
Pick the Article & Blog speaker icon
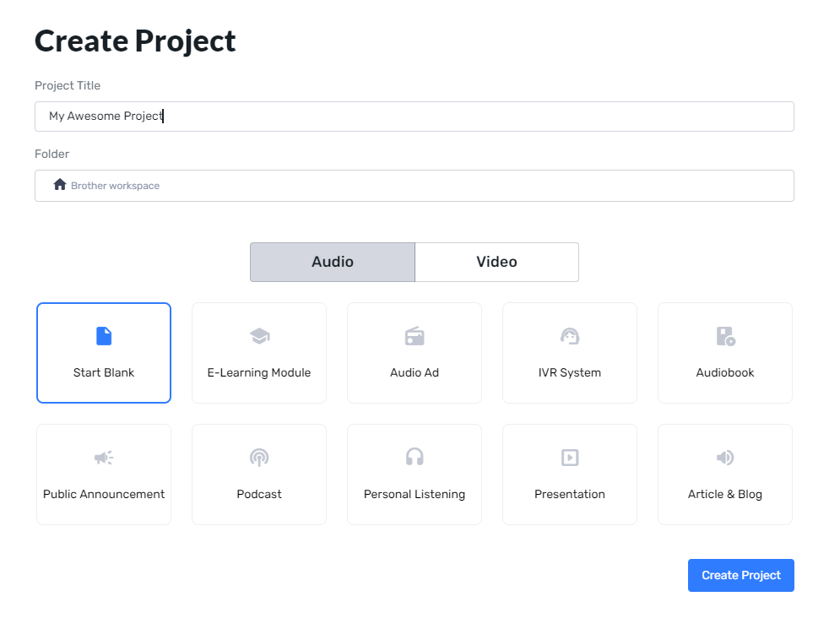(725, 458)
